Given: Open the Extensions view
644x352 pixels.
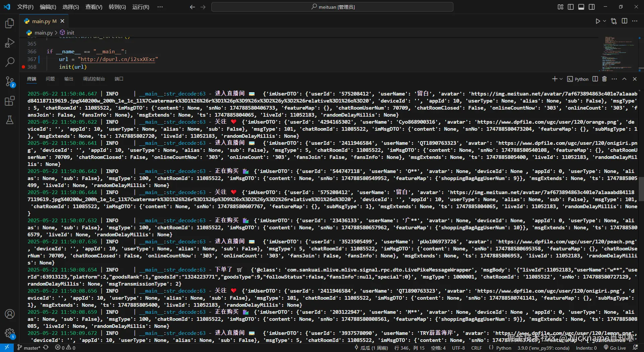Looking at the screenshot, I should click(x=10, y=101).
